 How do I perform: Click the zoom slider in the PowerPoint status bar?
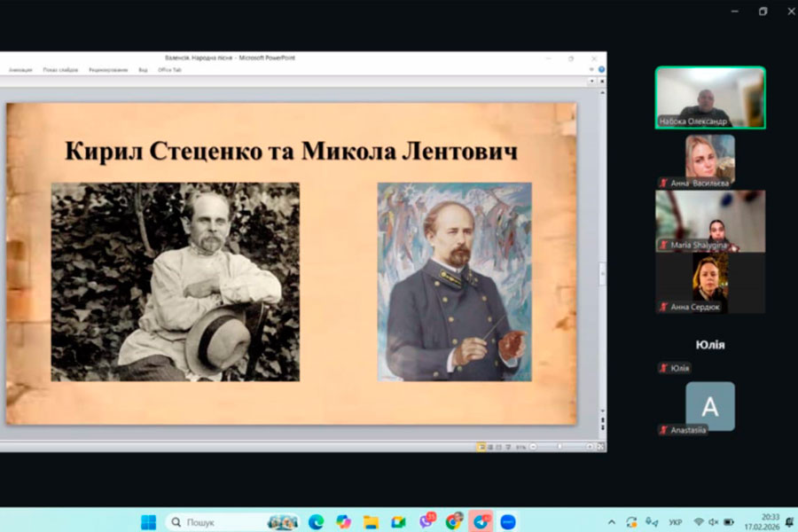tap(561, 446)
